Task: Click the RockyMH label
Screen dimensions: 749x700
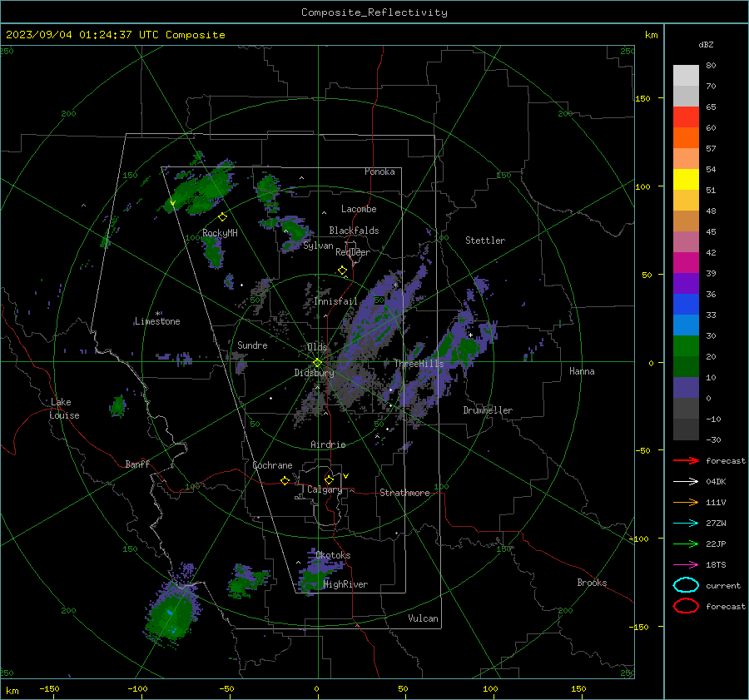Action: click(220, 233)
